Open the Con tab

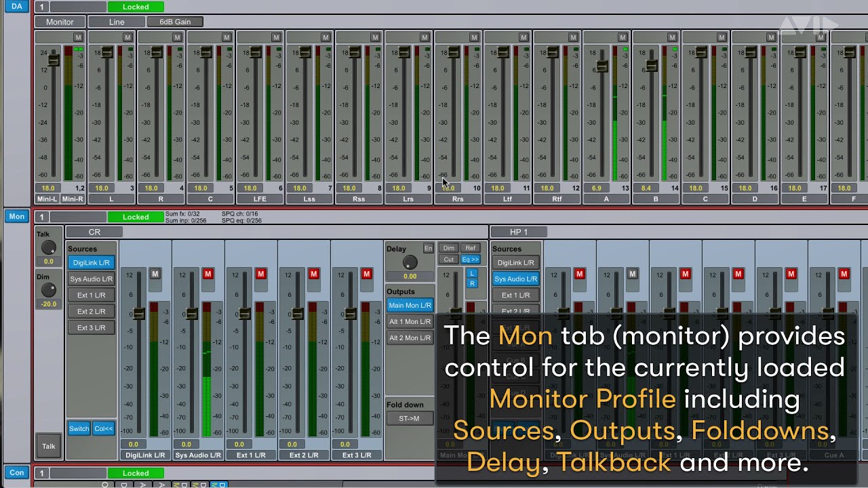[x=16, y=472]
